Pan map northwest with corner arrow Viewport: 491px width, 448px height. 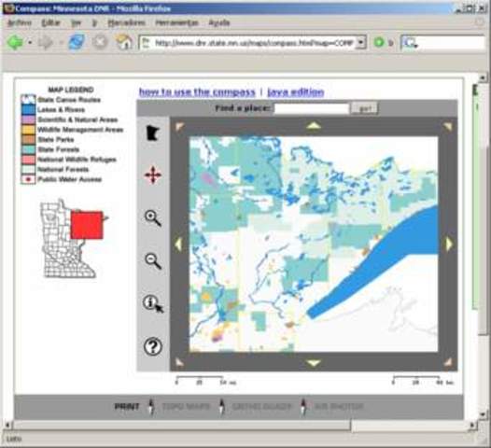click(x=179, y=127)
